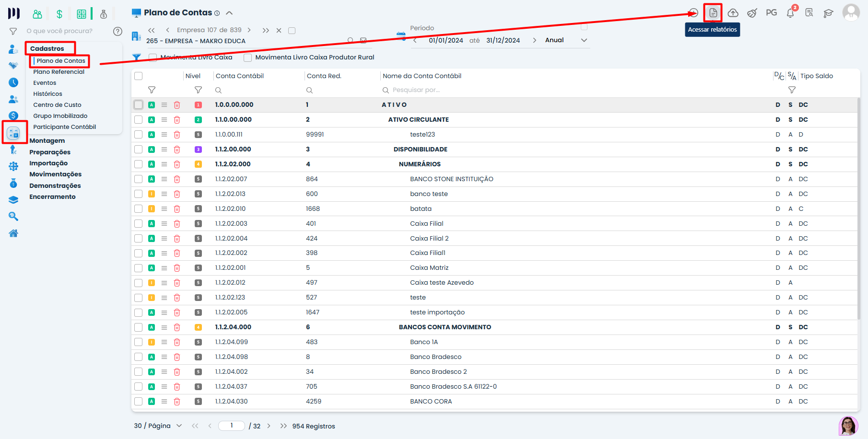Expand the Demonstrações menu group
Image resolution: width=868 pixels, height=439 pixels.
pos(55,186)
